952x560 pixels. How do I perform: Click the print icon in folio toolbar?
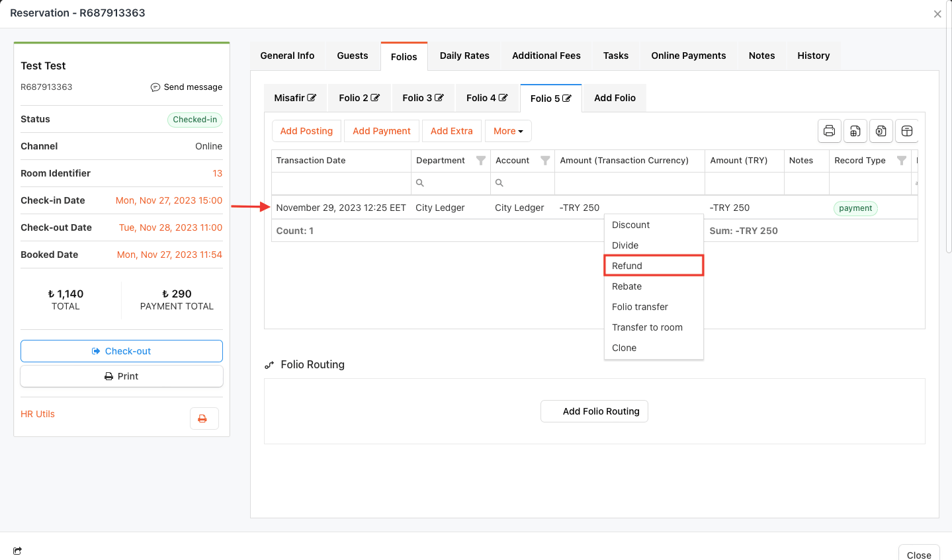coord(829,131)
